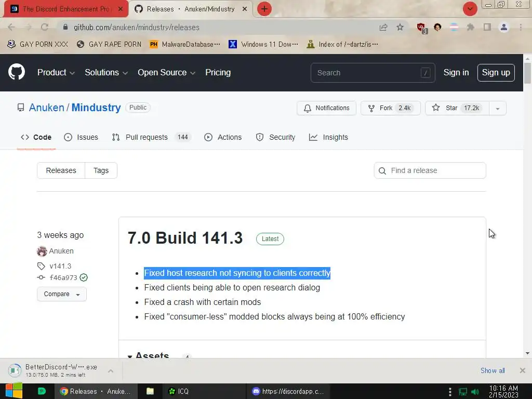Open the Chrome three-dot menu
Image resolution: width=532 pixels, height=399 pixels.
click(521, 27)
